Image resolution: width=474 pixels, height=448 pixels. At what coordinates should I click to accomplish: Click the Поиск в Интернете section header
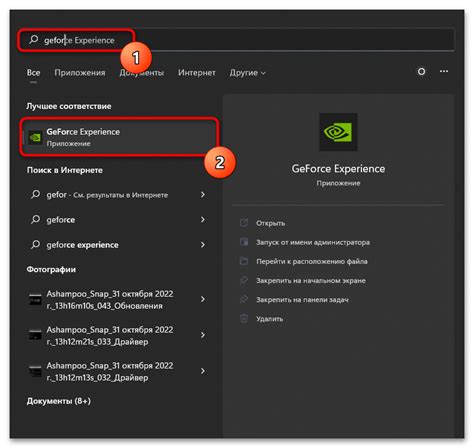point(65,170)
